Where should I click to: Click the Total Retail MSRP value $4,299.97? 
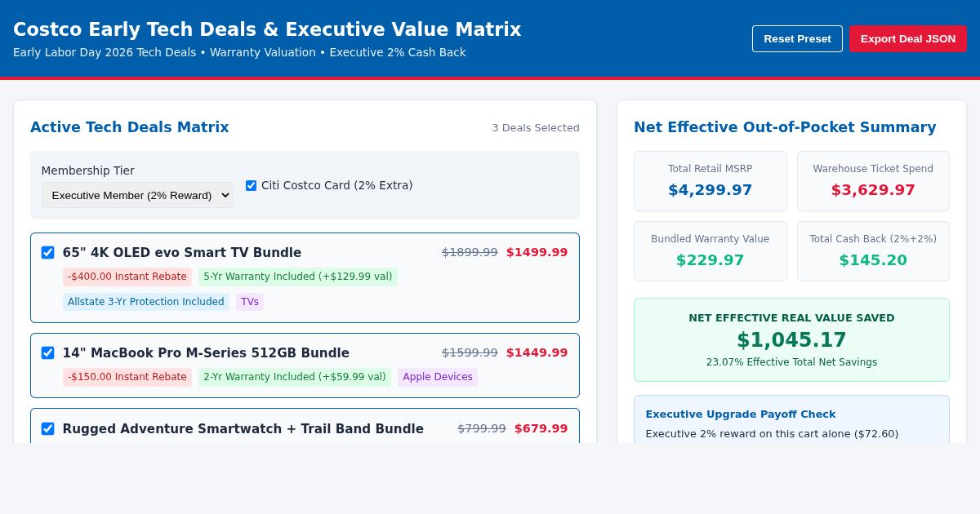[x=710, y=190]
